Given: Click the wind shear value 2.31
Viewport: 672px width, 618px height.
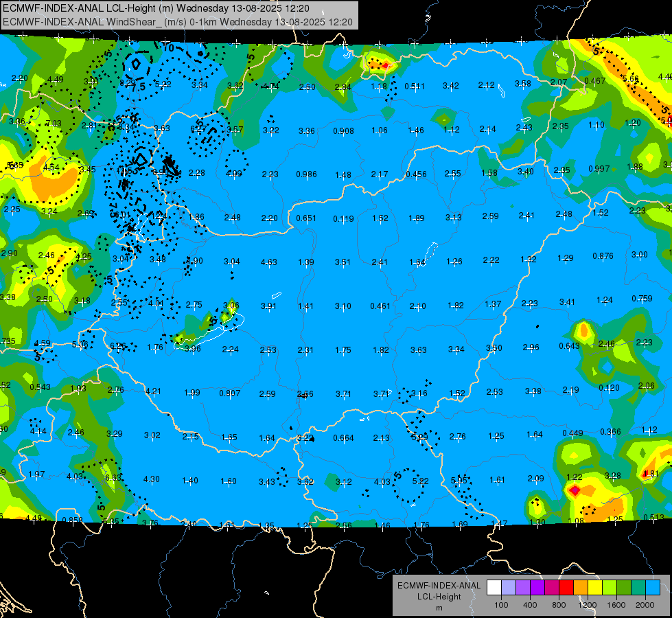Looking at the screenshot, I should coord(305,350).
